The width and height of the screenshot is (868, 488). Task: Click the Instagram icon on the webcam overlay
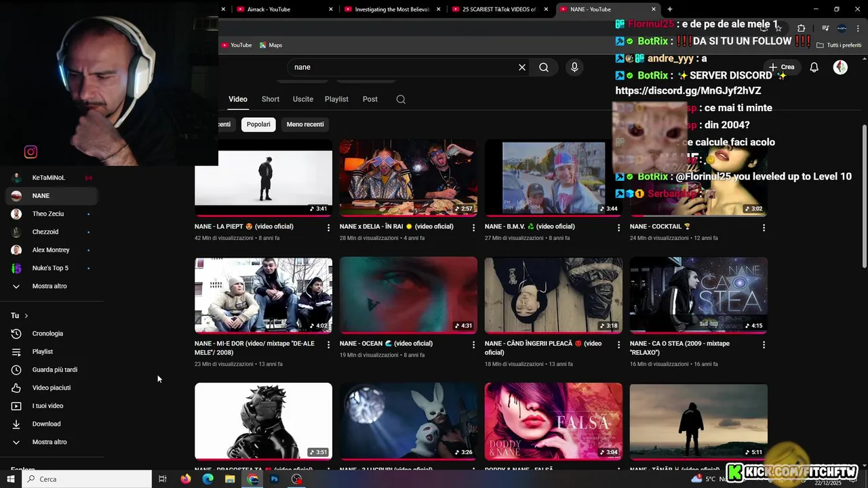click(x=31, y=152)
